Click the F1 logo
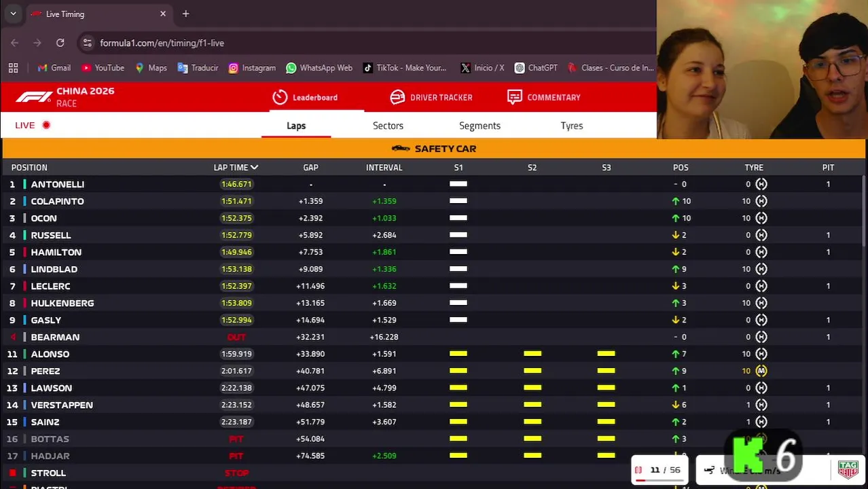868x489 pixels. (x=34, y=97)
